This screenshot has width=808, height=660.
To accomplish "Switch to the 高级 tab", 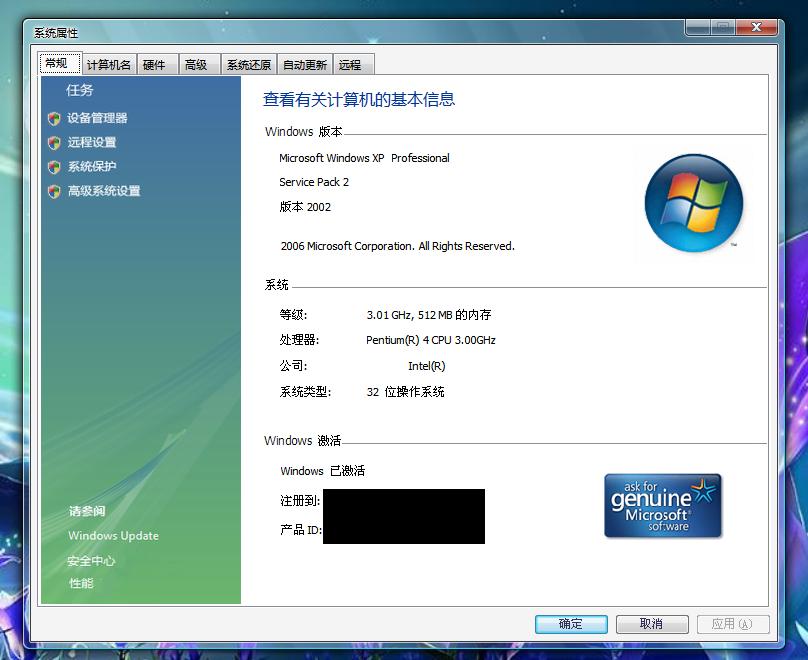I will pyautogui.click(x=199, y=65).
